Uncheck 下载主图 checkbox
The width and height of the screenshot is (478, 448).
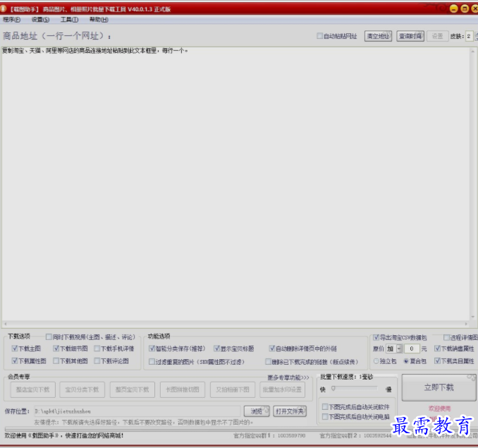tap(14, 349)
